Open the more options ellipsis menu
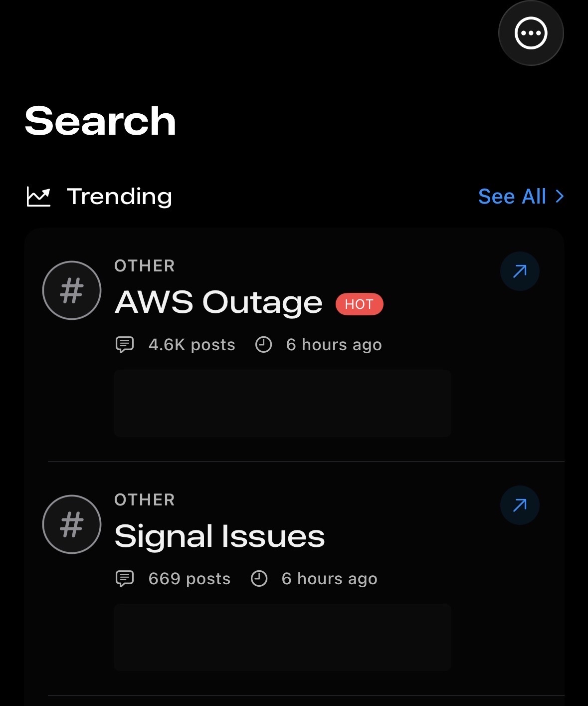 pos(531,33)
